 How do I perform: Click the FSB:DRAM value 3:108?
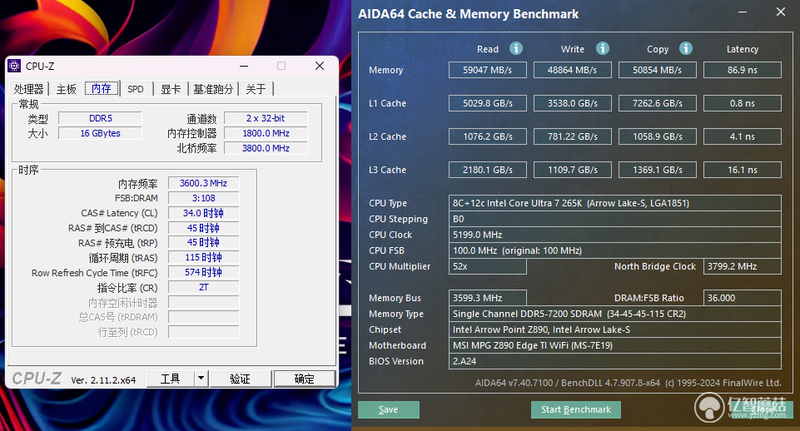coord(204,198)
